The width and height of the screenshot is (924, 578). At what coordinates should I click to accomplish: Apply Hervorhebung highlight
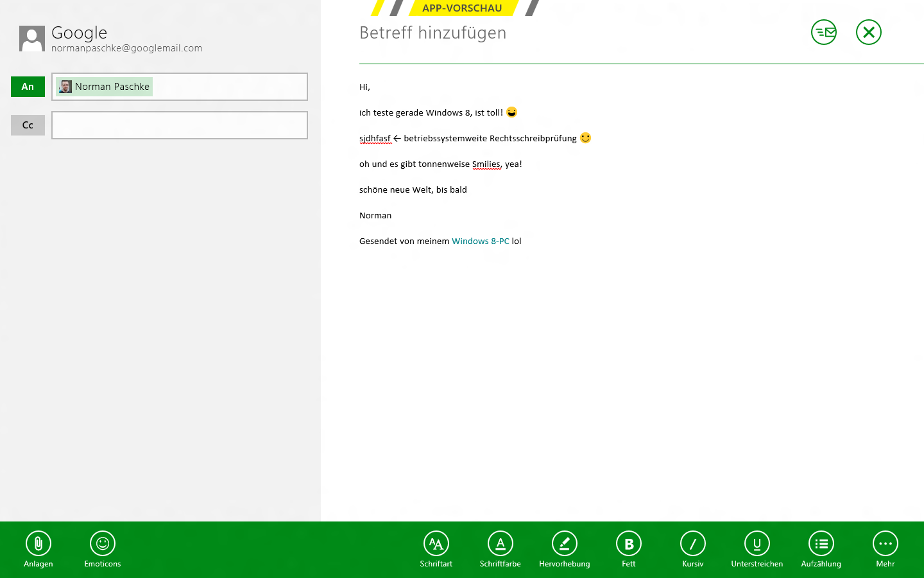[565, 550]
